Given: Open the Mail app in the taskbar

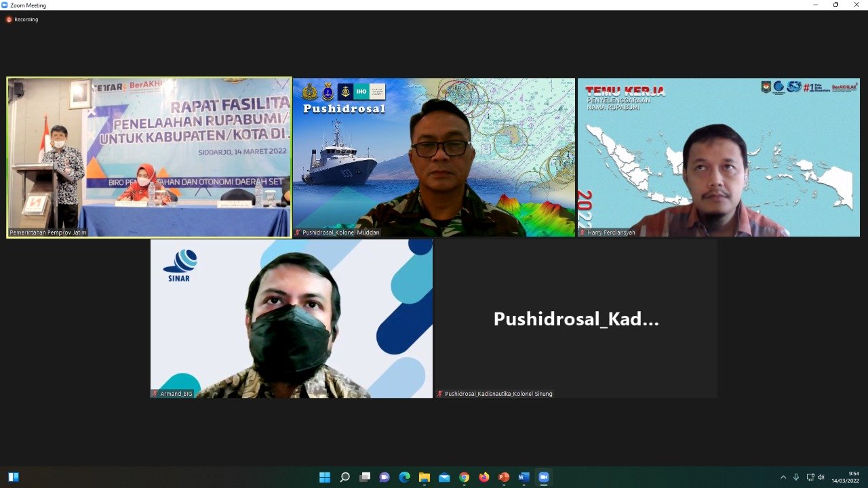Looking at the screenshot, I should (x=444, y=477).
